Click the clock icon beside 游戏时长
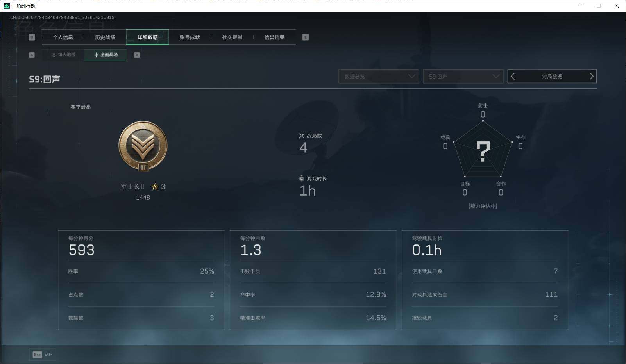The width and height of the screenshot is (626, 364). coord(302,178)
